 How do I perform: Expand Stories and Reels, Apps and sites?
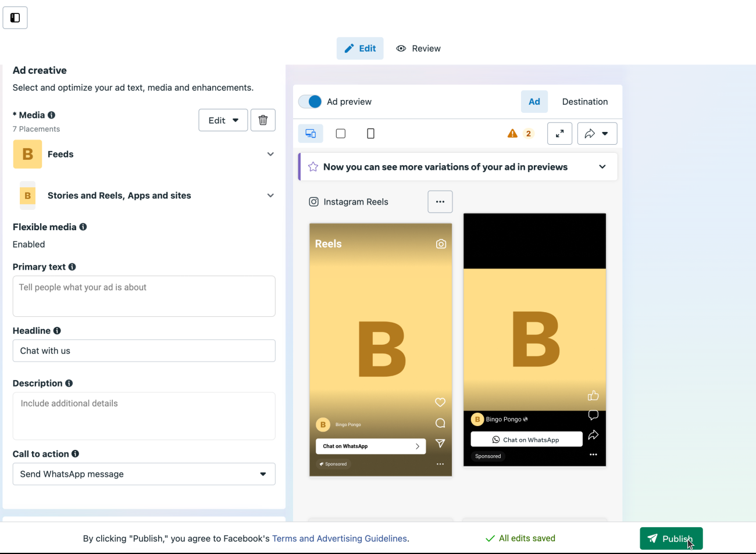270,195
